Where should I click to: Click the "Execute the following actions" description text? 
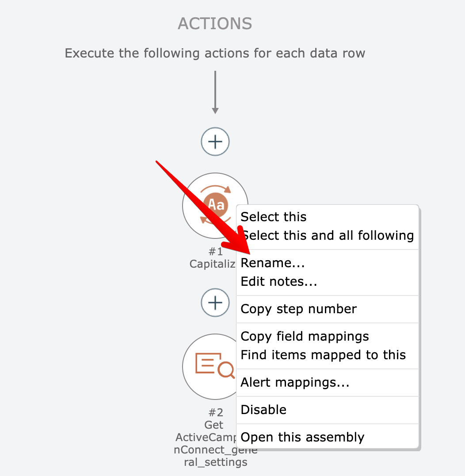pyautogui.click(x=215, y=54)
